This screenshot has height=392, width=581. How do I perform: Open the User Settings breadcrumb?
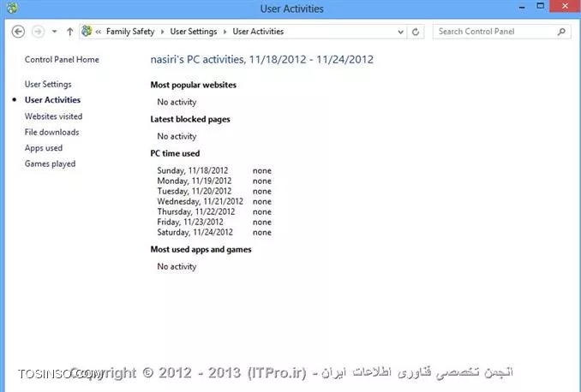coord(194,32)
